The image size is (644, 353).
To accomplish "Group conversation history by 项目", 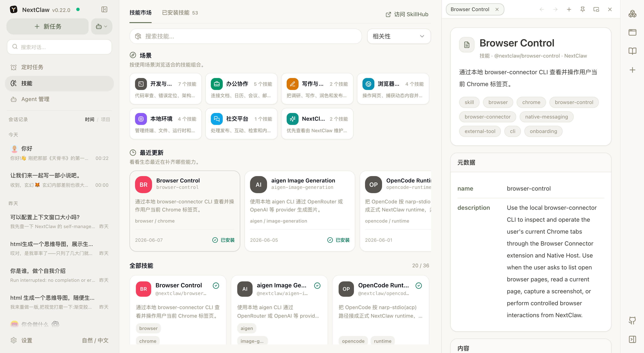I will point(105,119).
